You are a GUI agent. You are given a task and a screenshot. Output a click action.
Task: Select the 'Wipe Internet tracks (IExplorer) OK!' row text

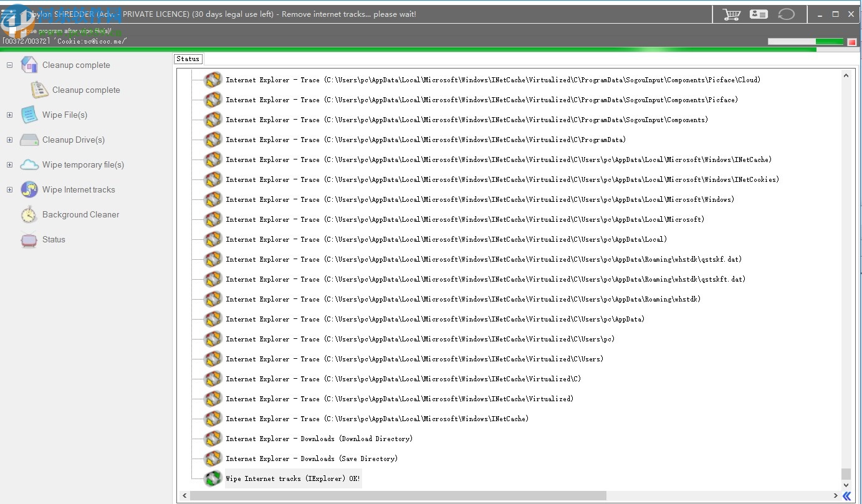(293, 478)
